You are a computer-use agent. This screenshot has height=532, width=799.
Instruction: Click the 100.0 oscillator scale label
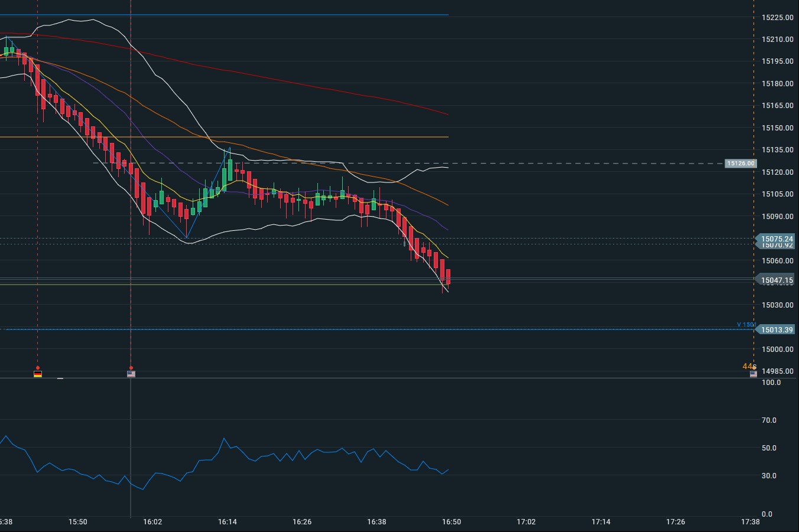771,383
